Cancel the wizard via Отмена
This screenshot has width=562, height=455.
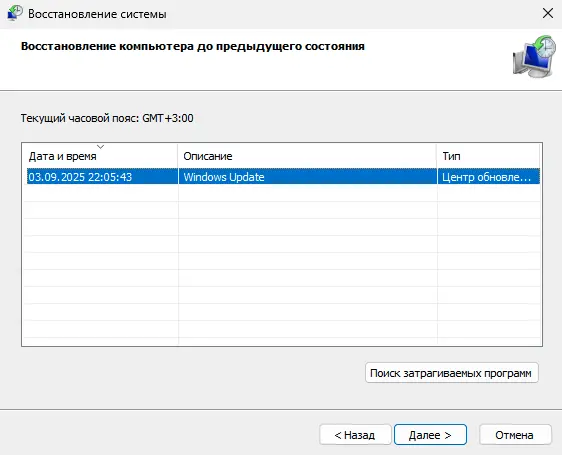(515, 435)
